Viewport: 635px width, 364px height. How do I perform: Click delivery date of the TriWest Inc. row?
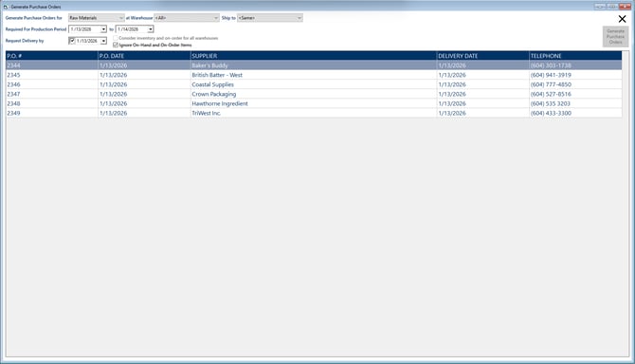(482, 113)
